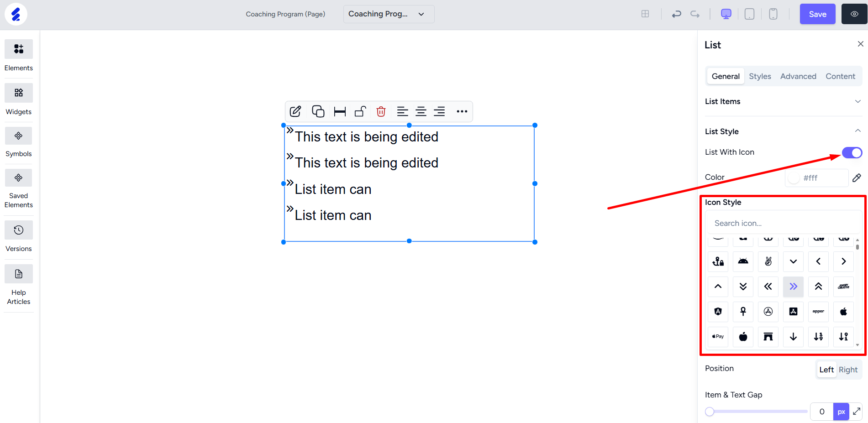Viewport: 868px width, 423px height.
Task: Duplicate the list element with copy icon
Action: point(318,111)
